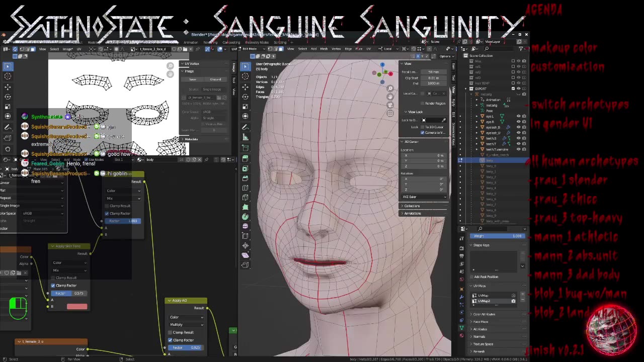Click Factor slider on Apply Skin Tone node
Image resolution: width=644 pixels, height=362 pixels.
pyautogui.click(x=70, y=293)
